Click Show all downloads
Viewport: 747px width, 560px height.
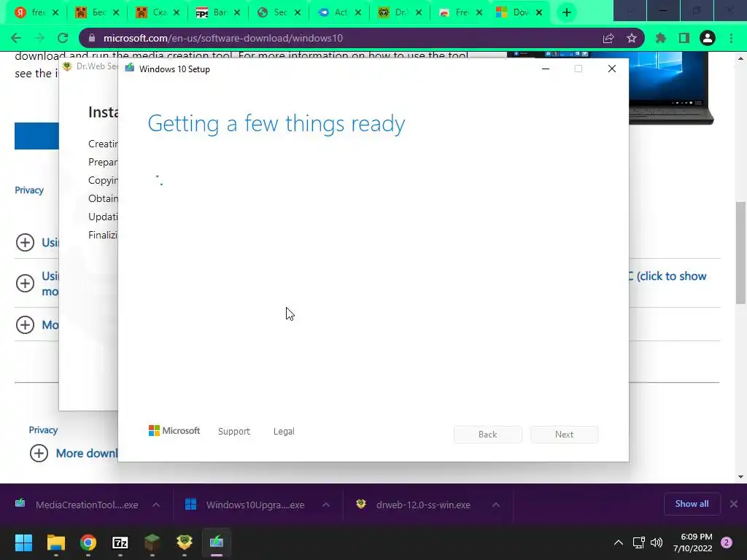692,504
